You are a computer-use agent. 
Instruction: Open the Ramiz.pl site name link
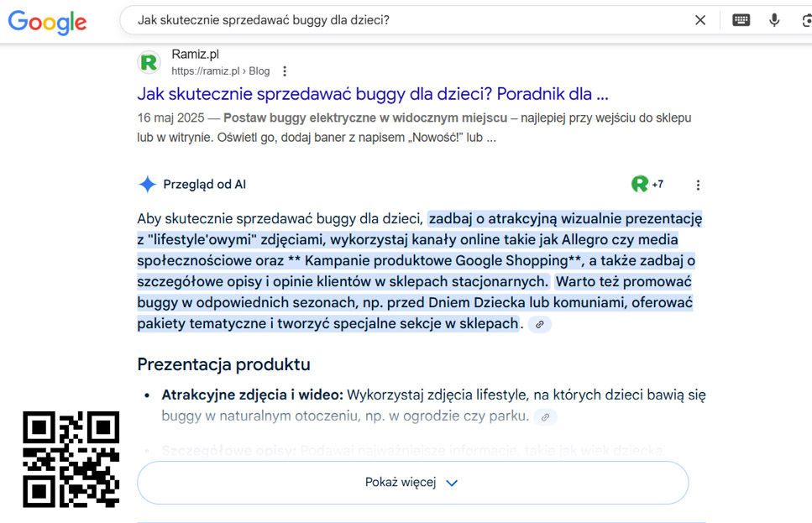click(195, 55)
